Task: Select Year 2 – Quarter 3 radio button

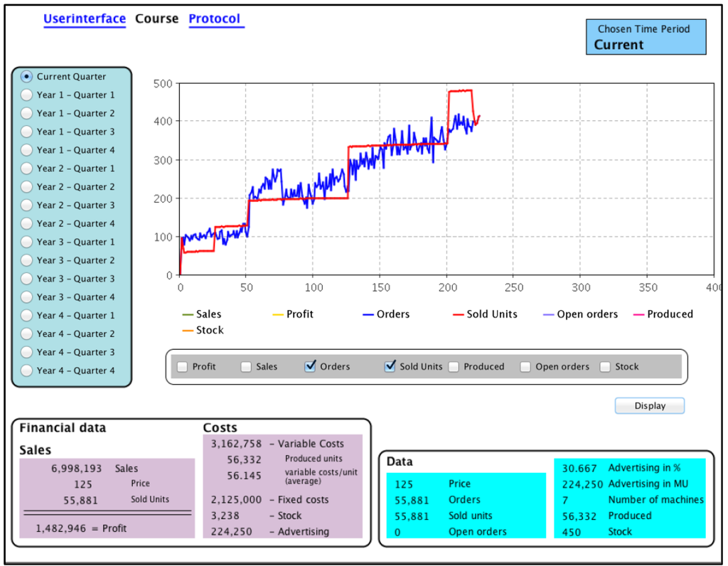Action: pos(27,205)
